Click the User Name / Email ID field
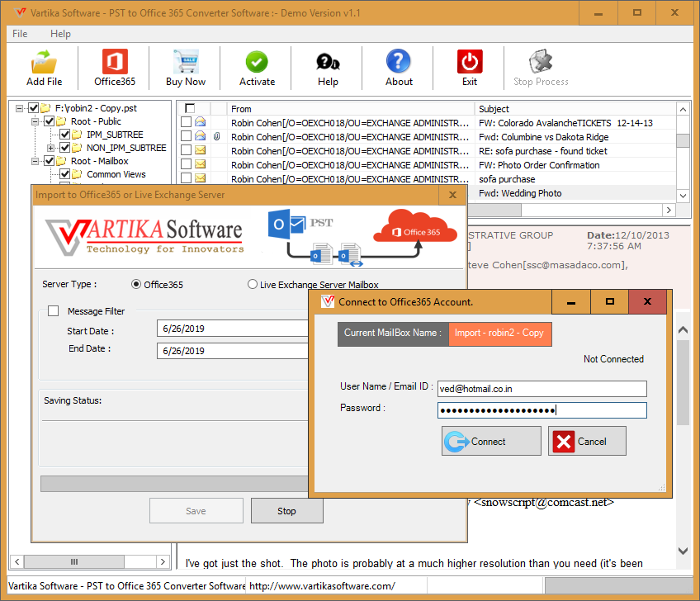The height and width of the screenshot is (601, 700). point(542,389)
